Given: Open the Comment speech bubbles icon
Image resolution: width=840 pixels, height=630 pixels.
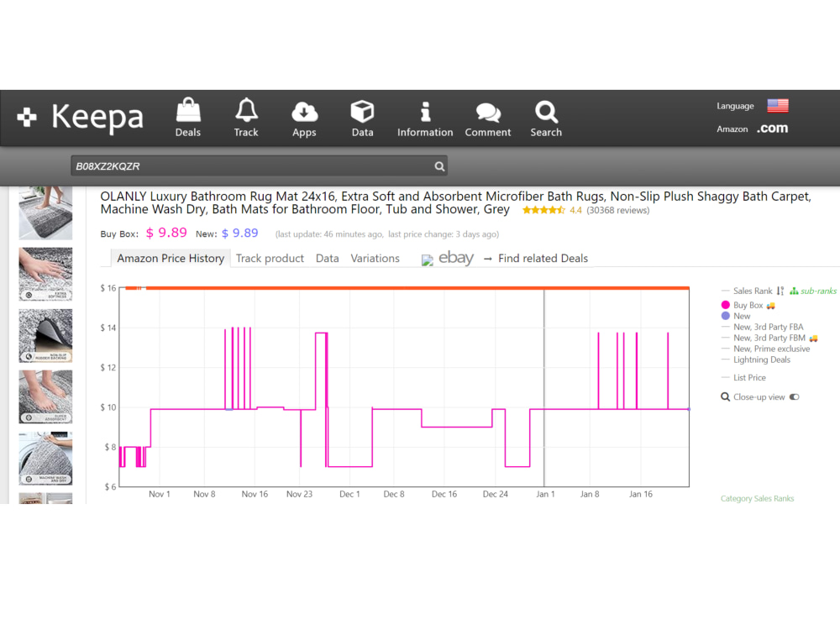Looking at the screenshot, I should tap(488, 112).
